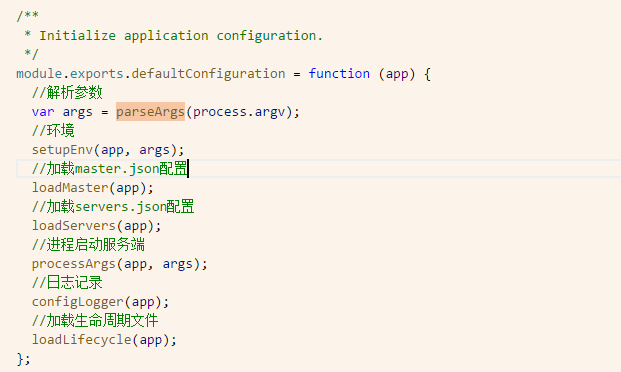Click the setupEnv(app, args) call
Screen dimensions: 621x372
tap(108, 150)
